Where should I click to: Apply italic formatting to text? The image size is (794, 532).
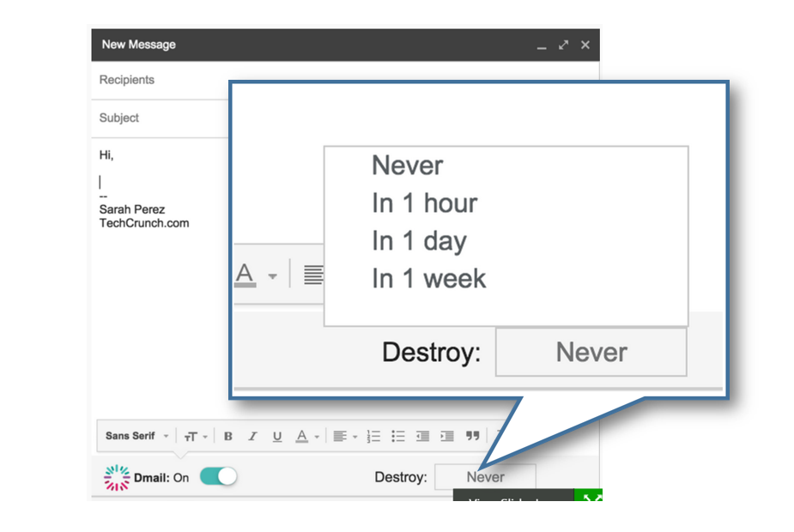tap(252, 437)
